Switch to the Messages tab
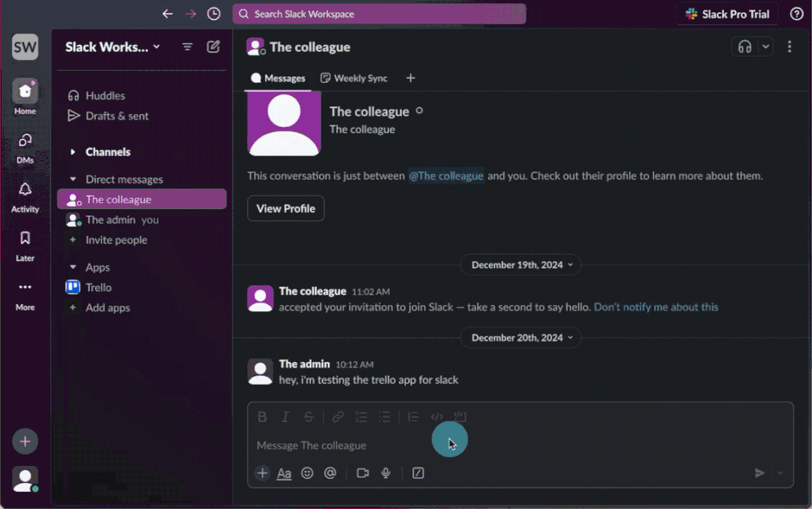 (x=278, y=78)
